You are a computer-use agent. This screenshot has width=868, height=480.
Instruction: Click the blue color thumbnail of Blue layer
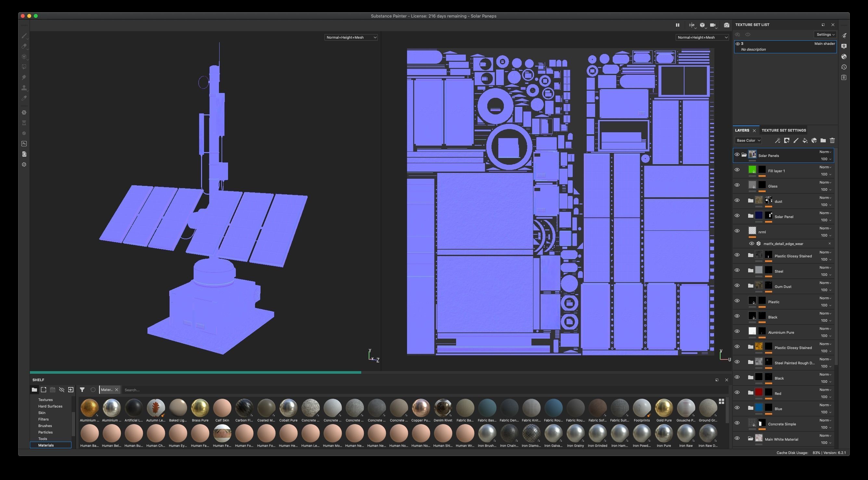[759, 407]
